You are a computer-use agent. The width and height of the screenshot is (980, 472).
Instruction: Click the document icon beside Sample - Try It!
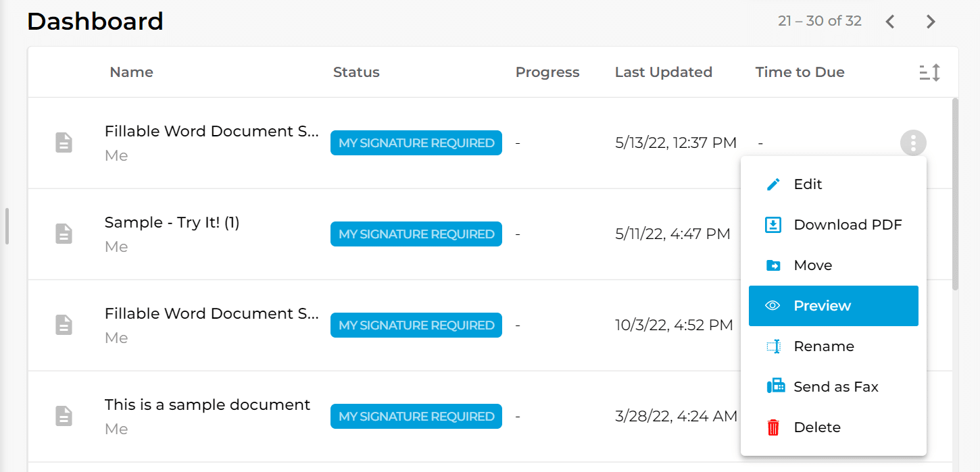tap(64, 234)
